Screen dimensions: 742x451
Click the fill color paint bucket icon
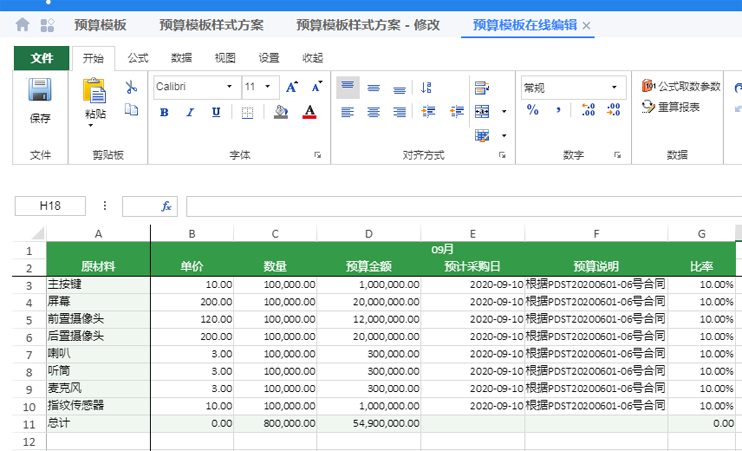pyautogui.click(x=281, y=111)
